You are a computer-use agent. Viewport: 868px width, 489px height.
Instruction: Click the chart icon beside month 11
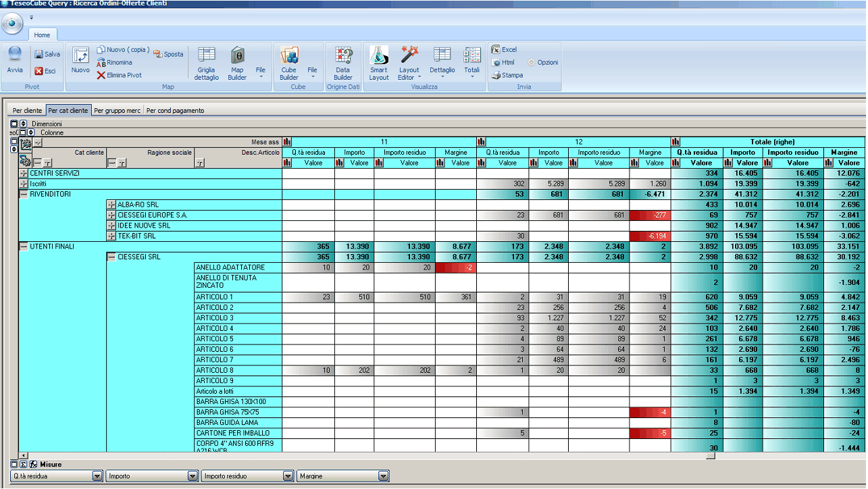tap(288, 142)
